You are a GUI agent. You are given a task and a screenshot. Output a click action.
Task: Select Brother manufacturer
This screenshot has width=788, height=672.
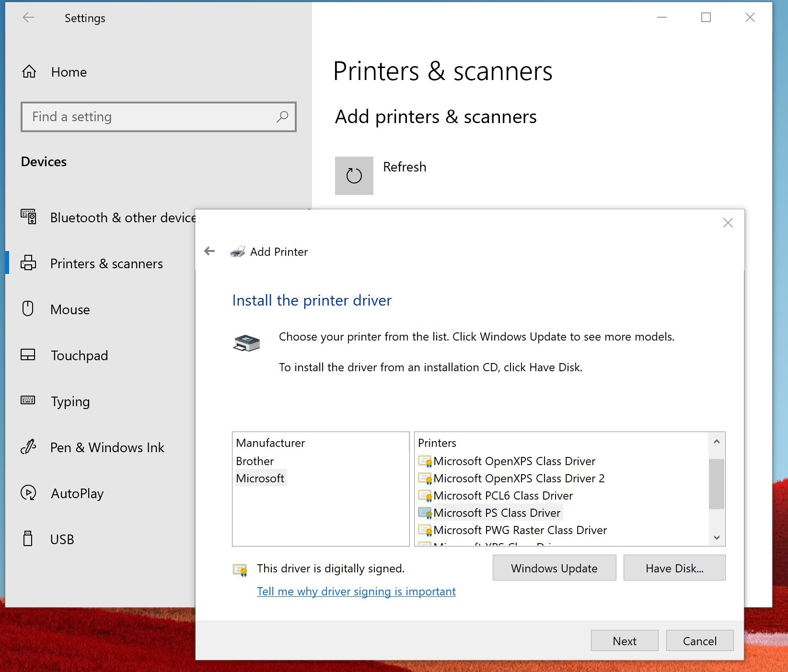(255, 461)
